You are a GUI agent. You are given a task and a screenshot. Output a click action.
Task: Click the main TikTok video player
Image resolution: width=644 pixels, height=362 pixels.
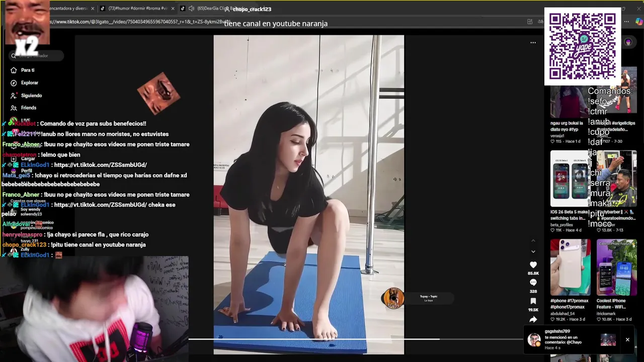[x=308, y=195]
